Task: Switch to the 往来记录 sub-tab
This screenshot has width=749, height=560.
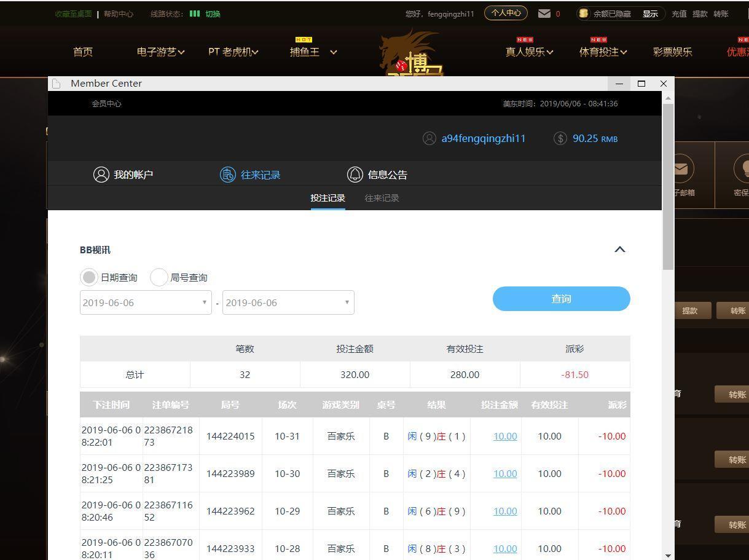Action: point(382,198)
